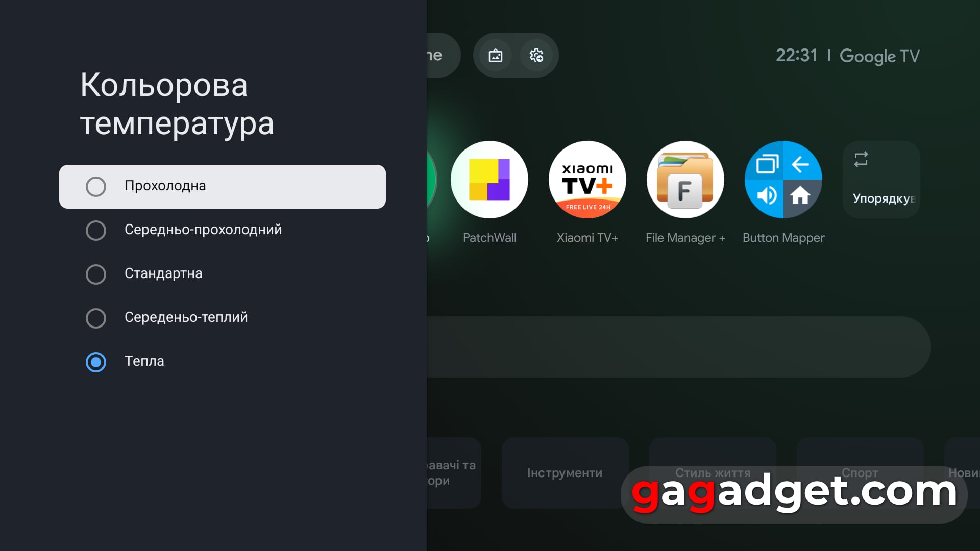
Task: Open the Спорт category card
Action: [860, 472]
